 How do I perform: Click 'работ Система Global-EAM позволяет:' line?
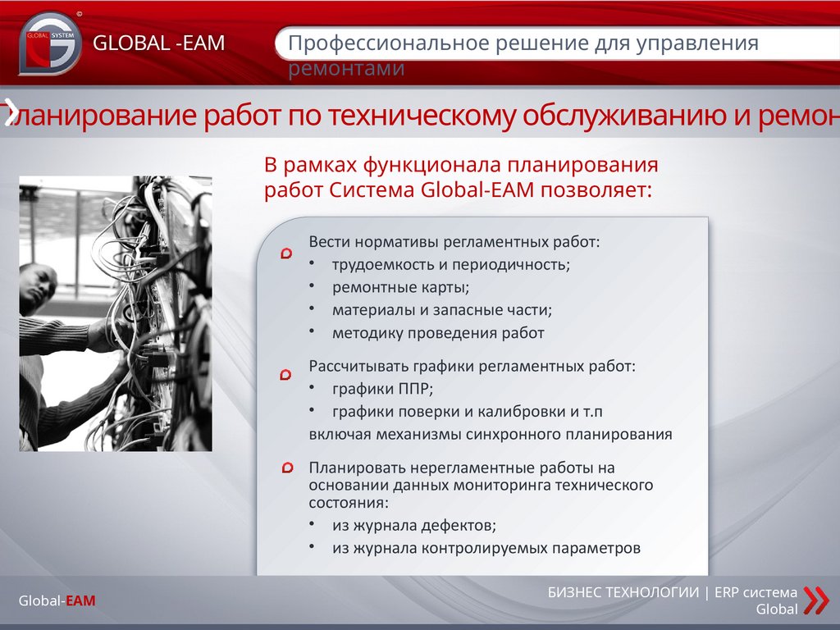click(x=458, y=189)
